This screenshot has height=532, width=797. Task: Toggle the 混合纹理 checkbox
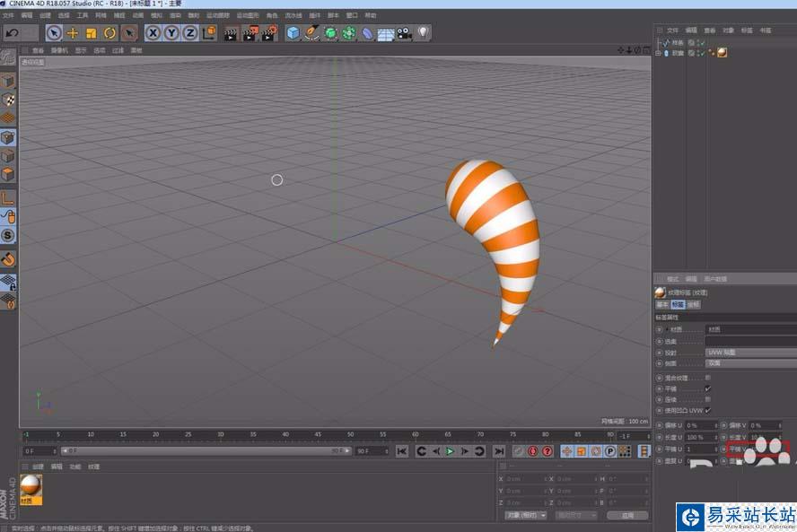point(708,378)
